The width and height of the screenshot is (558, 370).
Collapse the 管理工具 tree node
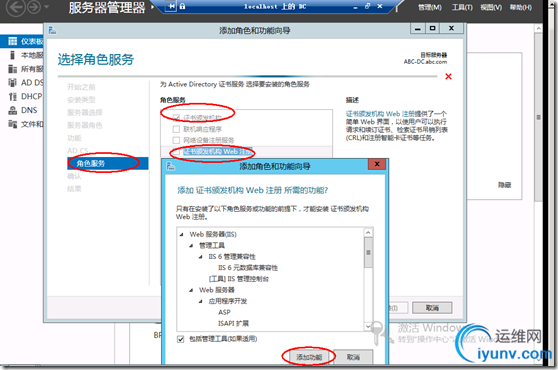tap(191, 245)
